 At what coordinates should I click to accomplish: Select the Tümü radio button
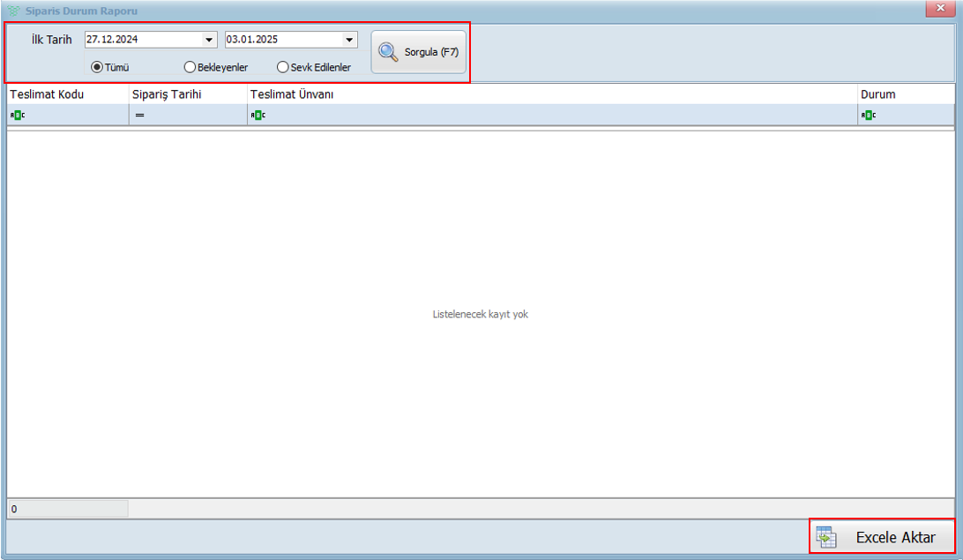click(97, 67)
